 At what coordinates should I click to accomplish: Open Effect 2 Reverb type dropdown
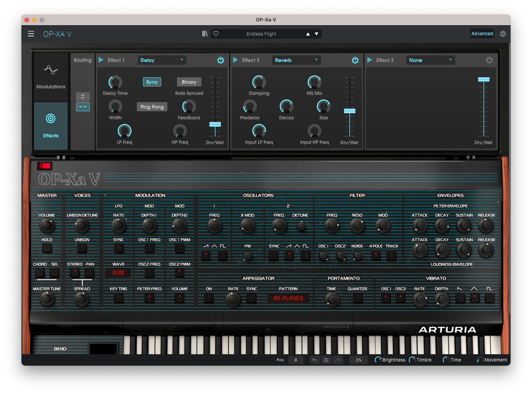(297, 60)
